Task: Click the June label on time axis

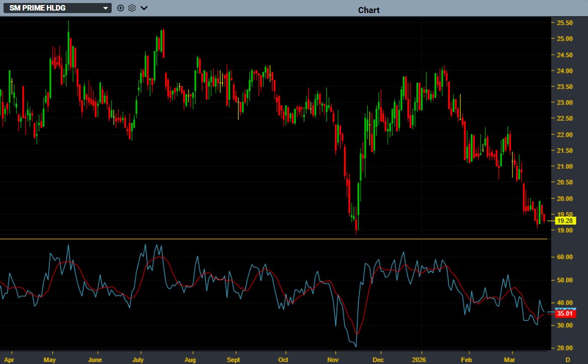Action: [95, 360]
